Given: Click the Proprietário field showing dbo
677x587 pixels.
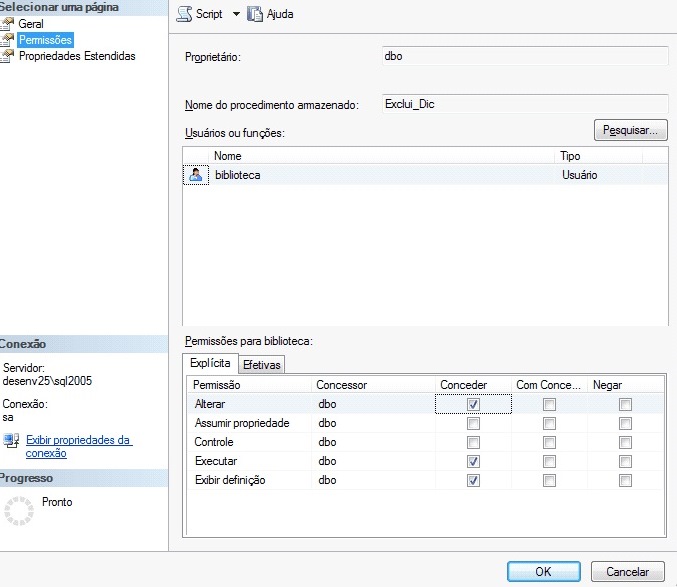Looking at the screenshot, I should [x=525, y=56].
